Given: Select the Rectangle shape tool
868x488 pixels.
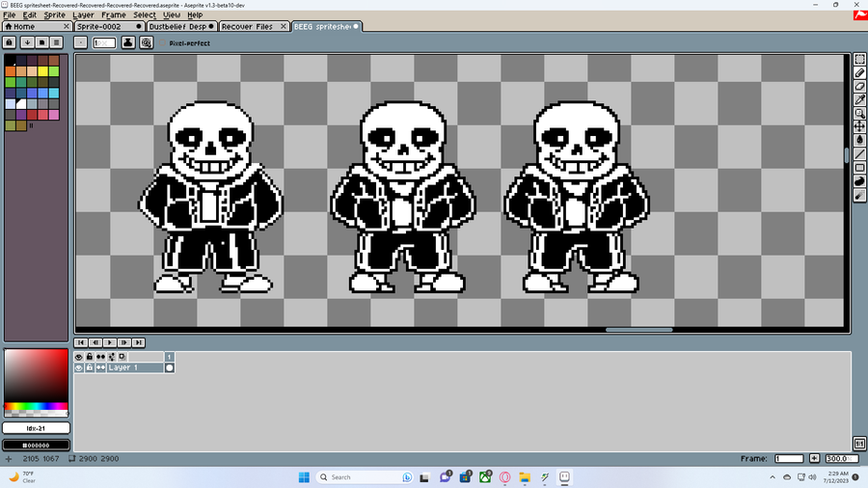Looking at the screenshot, I should tap(859, 168).
